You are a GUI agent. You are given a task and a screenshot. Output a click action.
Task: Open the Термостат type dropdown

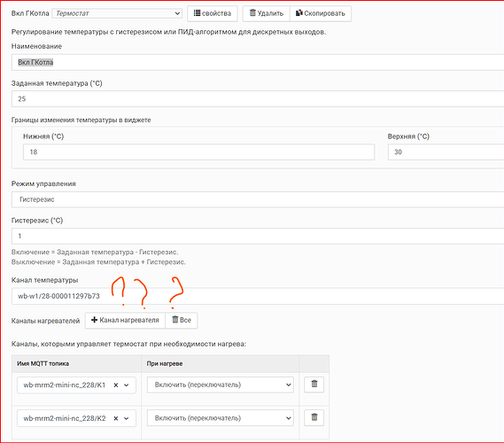click(x=117, y=13)
